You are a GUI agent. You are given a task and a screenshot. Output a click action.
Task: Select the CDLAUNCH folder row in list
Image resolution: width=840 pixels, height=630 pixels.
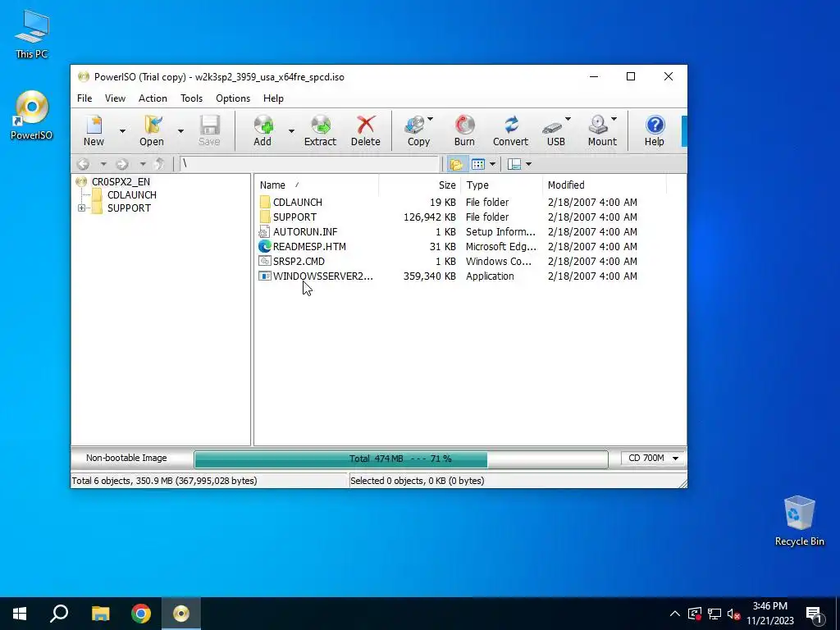pyautogui.click(x=448, y=203)
